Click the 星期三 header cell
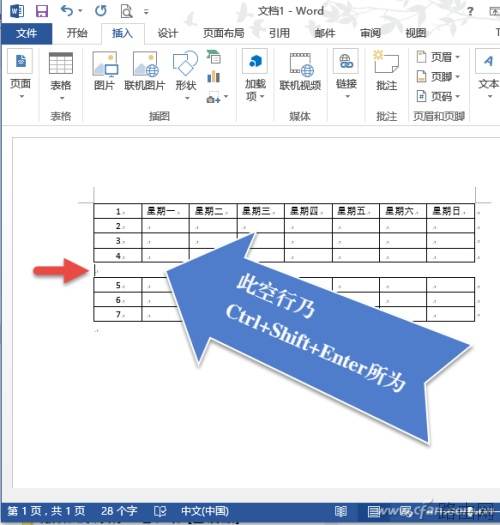Image resolution: width=500 pixels, height=525 pixels. click(261, 211)
